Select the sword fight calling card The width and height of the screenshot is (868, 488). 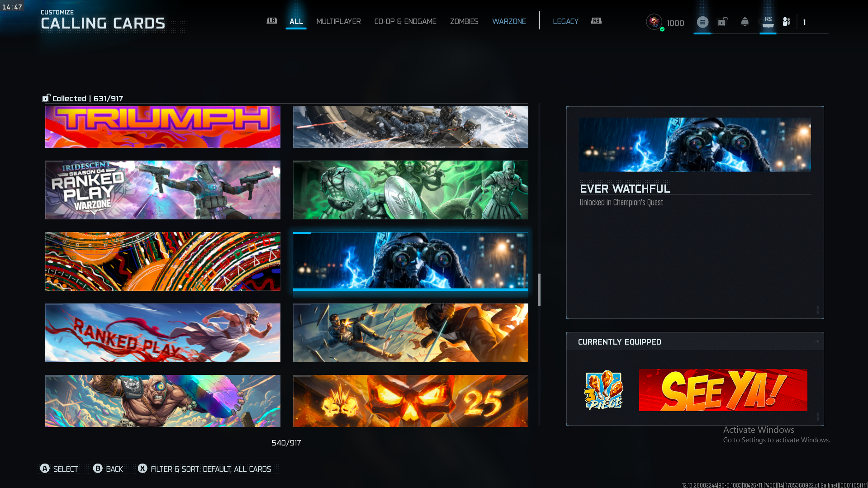pyautogui.click(x=411, y=333)
